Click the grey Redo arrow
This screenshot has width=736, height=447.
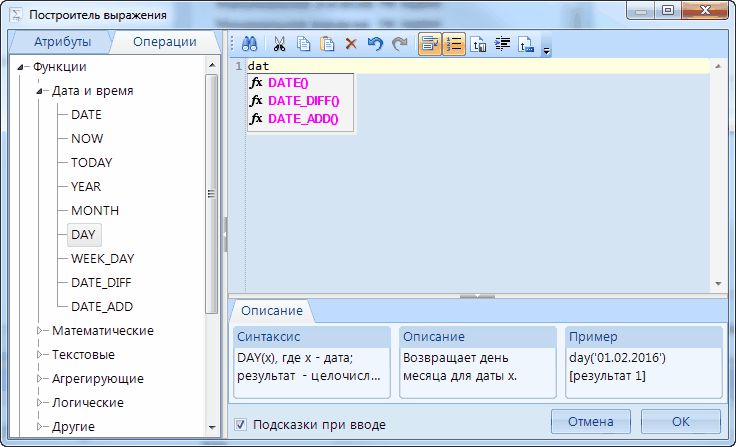pos(400,43)
